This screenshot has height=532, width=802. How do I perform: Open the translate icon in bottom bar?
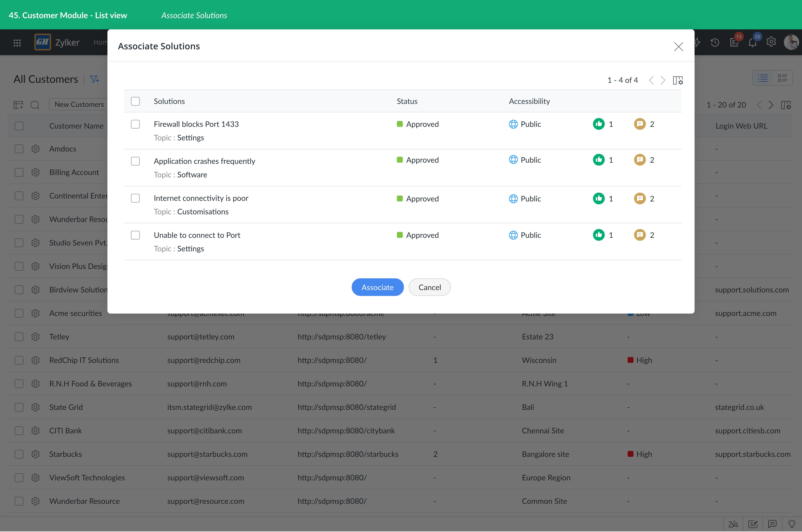click(733, 524)
